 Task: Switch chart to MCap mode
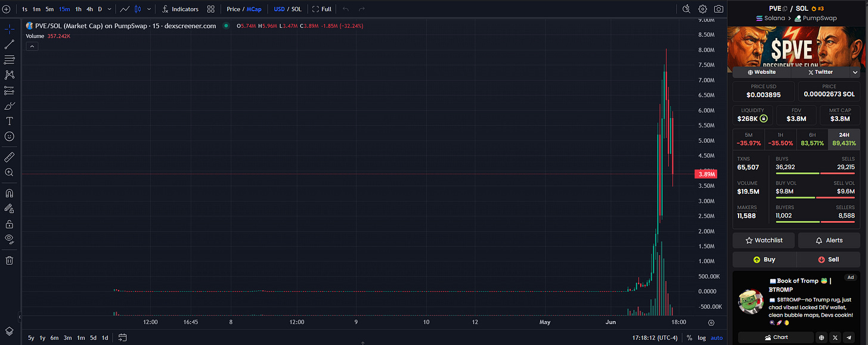point(254,9)
